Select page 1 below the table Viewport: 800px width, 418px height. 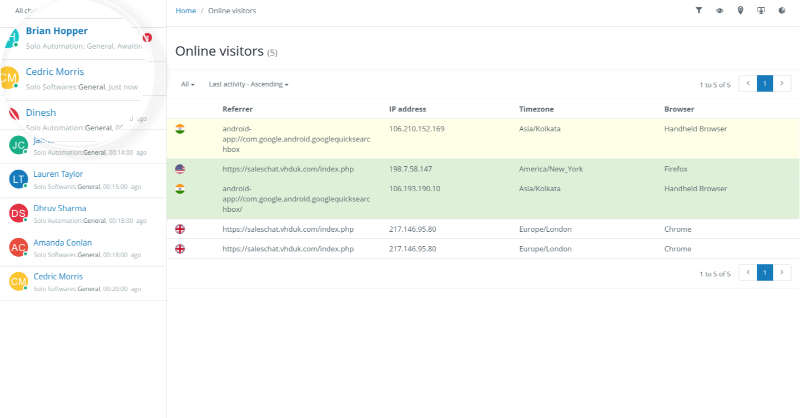pos(765,273)
